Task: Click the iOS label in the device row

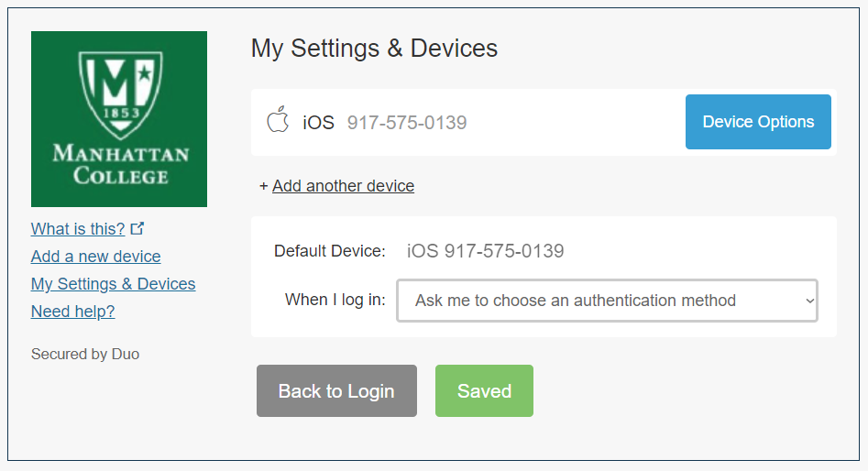Action: [x=318, y=122]
